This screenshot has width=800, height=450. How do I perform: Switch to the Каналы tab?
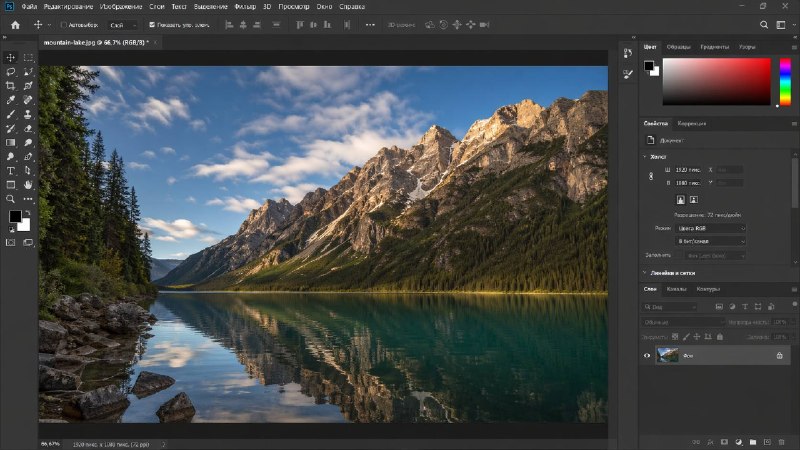(677, 289)
